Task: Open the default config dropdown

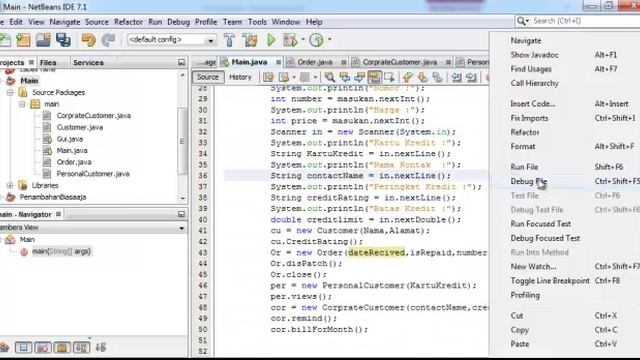Action: coord(211,40)
